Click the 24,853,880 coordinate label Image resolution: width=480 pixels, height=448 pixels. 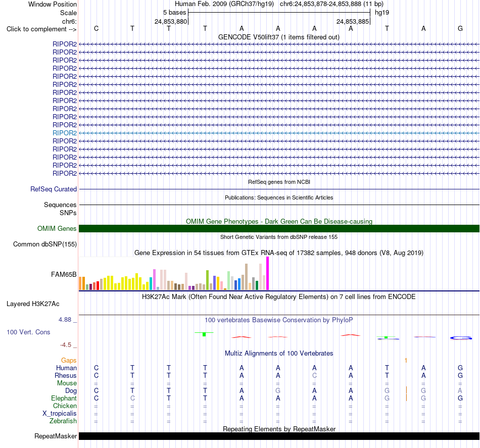click(x=170, y=21)
